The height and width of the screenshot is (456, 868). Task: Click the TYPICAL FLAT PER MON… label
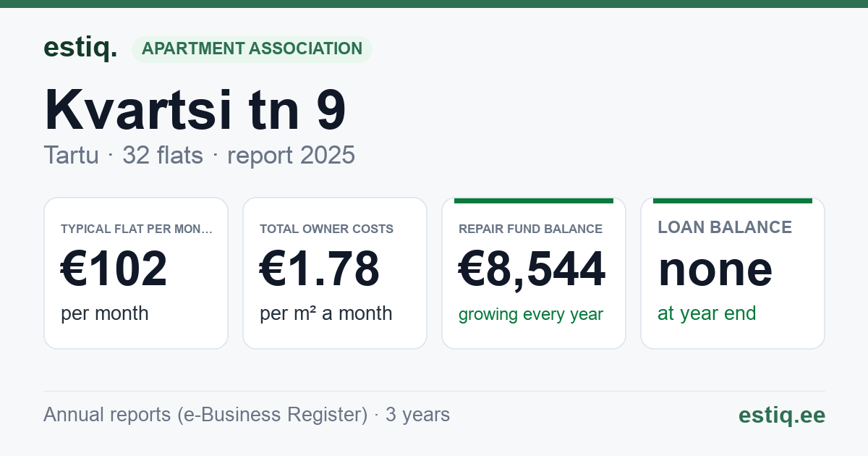(x=137, y=229)
